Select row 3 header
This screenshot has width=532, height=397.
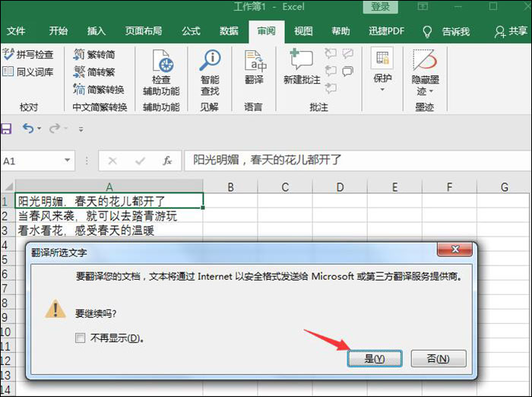[8, 230]
